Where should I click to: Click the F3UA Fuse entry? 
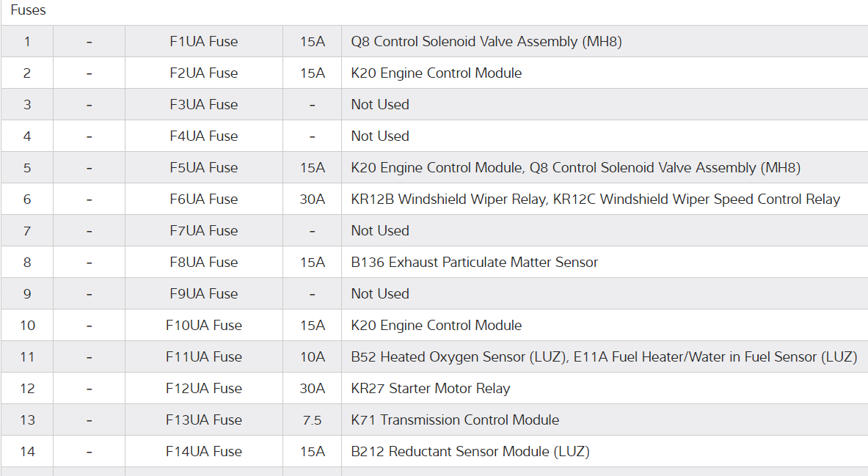[203, 105]
